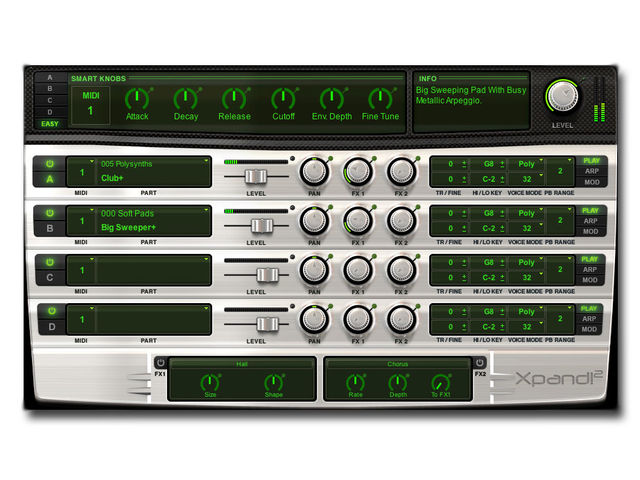Click part C FX 2 knob
This screenshot has width=640, height=480.
tap(402, 270)
